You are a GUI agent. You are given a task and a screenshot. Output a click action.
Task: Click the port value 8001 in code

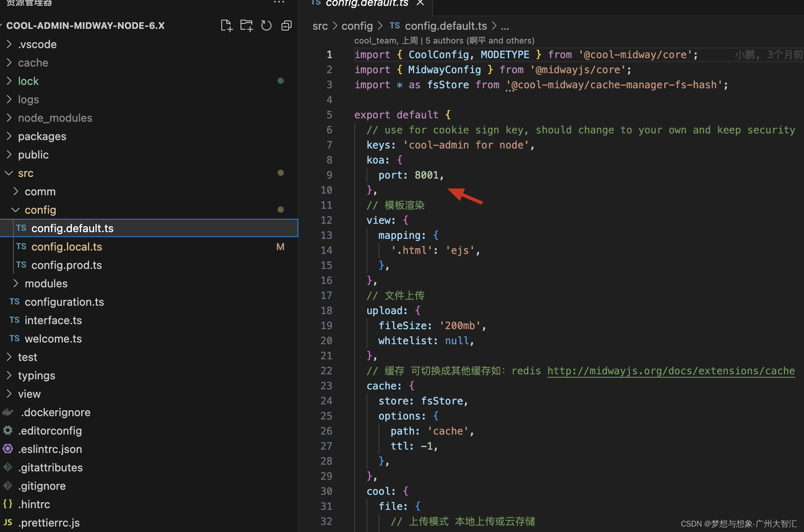coord(427,175)
